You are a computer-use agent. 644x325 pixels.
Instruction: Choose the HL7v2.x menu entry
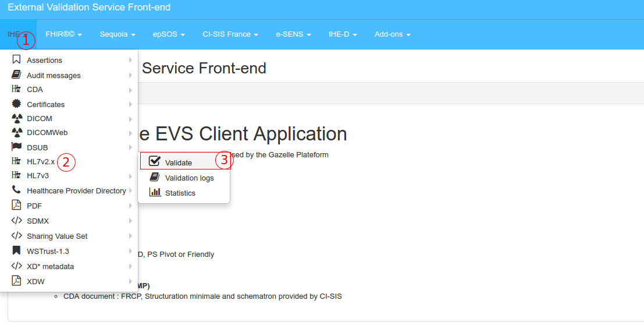coord(41,161)
